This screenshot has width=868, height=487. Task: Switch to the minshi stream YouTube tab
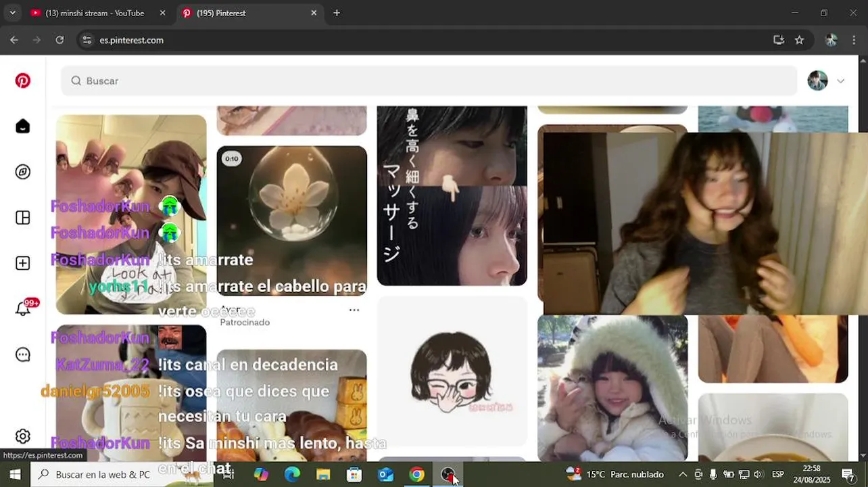pyautogui.click(x=94, y=13)
